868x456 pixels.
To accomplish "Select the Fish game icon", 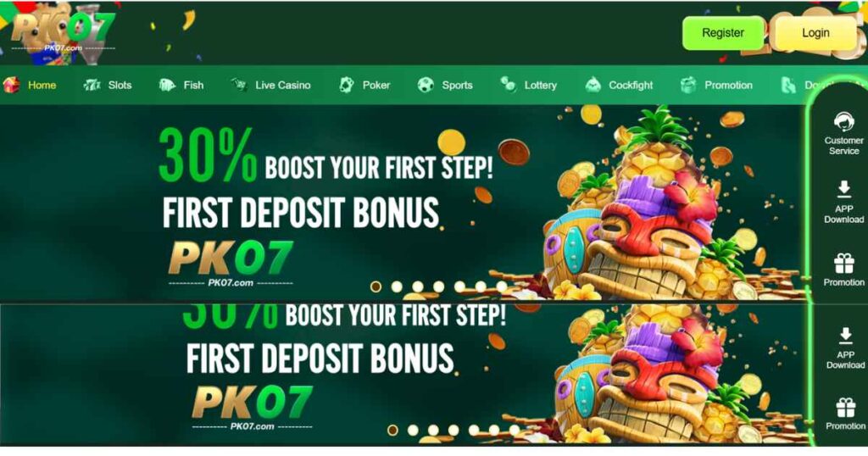I will pyautogui.click(x=167, y=85).
